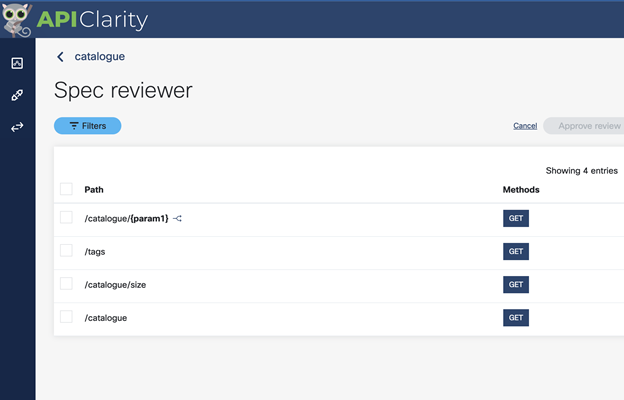
Task: Click the /tags path text
Action: pyautogui.click(x=95, y=252)
